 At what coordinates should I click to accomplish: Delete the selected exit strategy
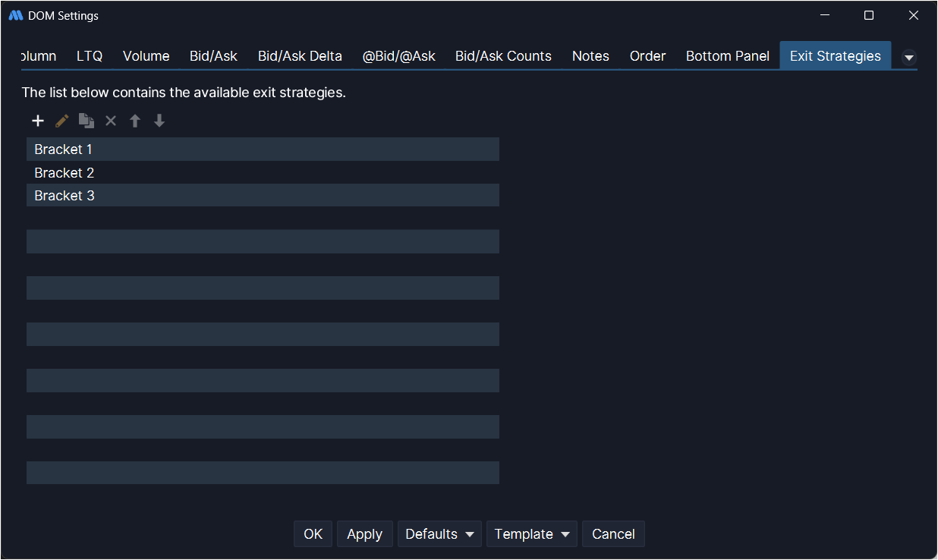pos(111,121)
